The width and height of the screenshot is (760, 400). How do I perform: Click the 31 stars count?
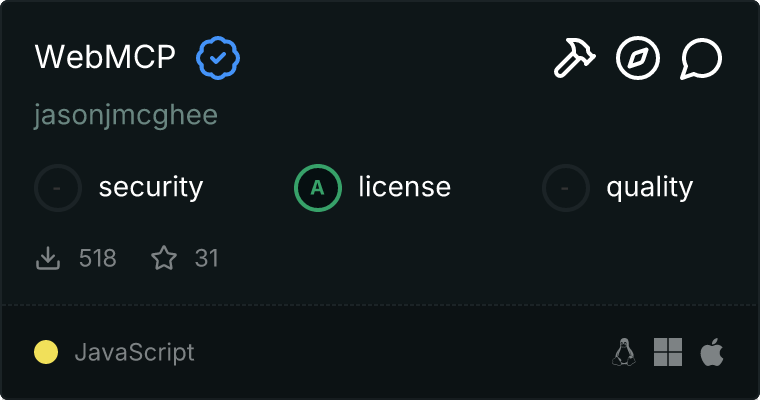207,259
